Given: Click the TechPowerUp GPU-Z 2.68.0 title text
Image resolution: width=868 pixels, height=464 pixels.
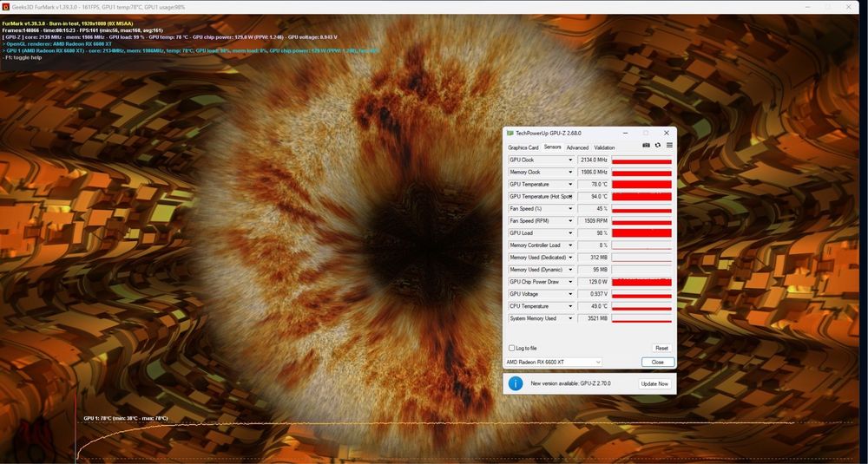Looking at the screenshot, I should (x=549, y=134).
